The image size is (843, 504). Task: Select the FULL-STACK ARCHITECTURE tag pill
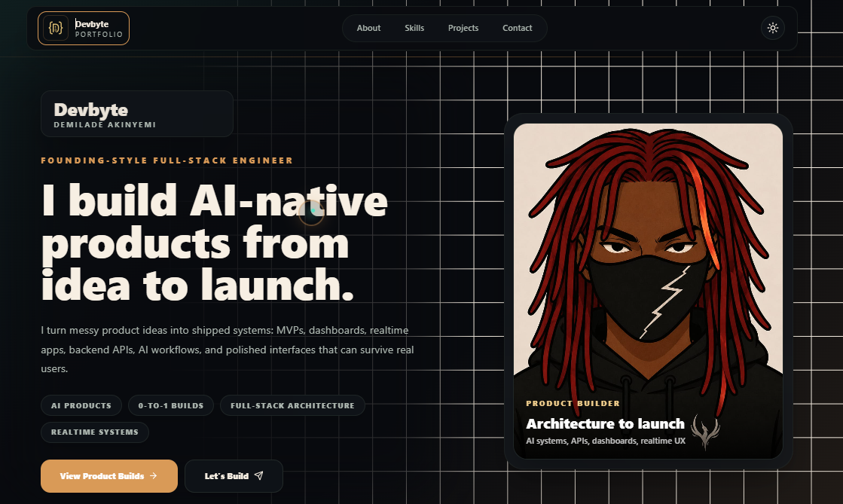click(x=292, y=405)
